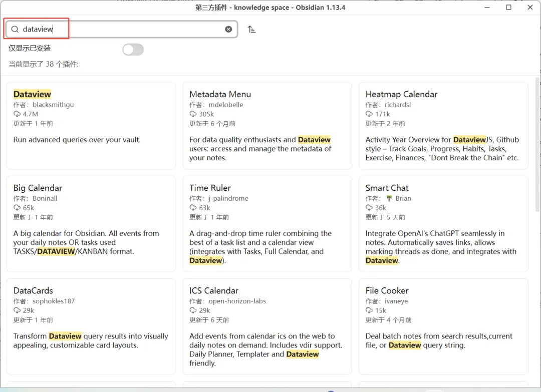Image resolution: width=541 pixels, height=392 pixels.
Task: Open the Big Calendar plugin title
Action: coord(38,188)
